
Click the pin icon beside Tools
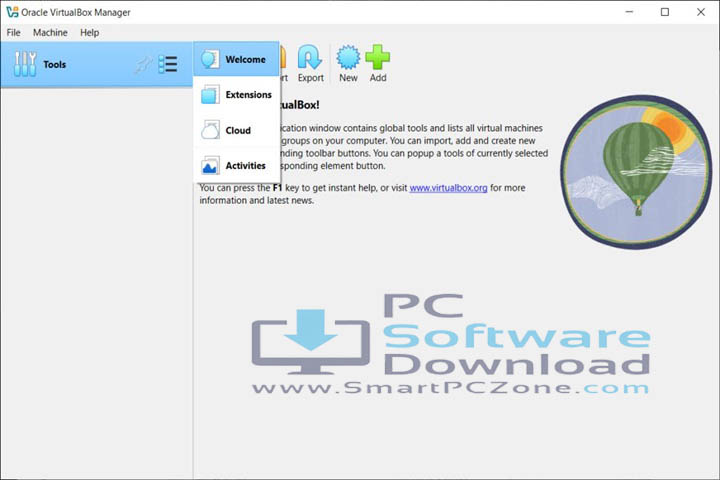pyautogui.click(x=143, y=65)
